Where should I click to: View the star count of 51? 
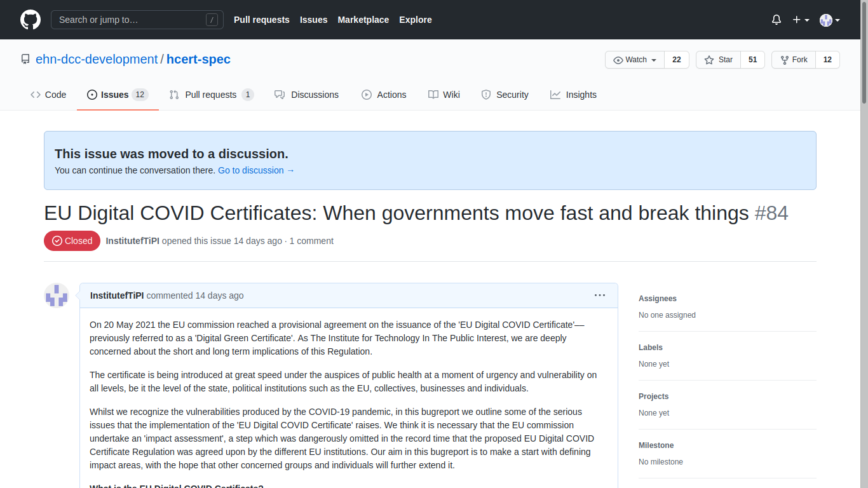[x=752, y=60]
